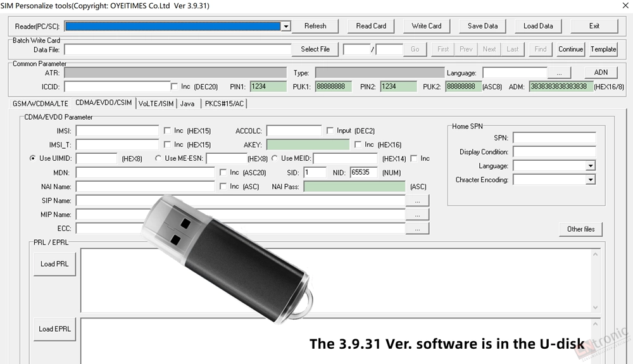Focus the NAI Name input field
The image size is (633, 364).
(145, 187)
